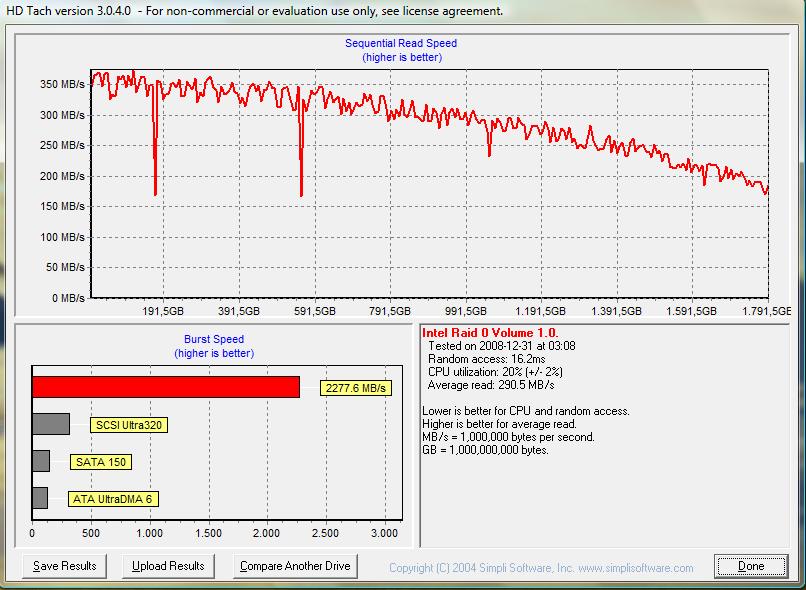Click the 200 MB/s axis label
Screen dimensions: 806x590
click(62, 176)
